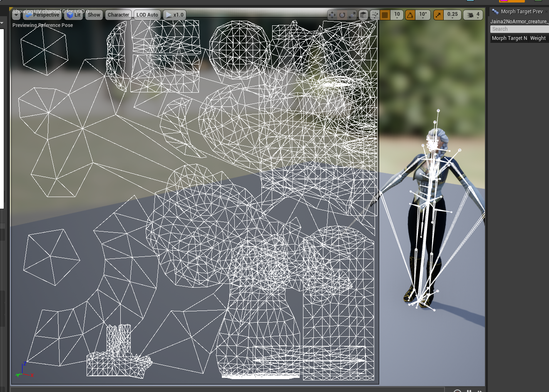Open the Character menu in the viewport
Viewport: 549px width, 392px height.
(x=119, y=15)
